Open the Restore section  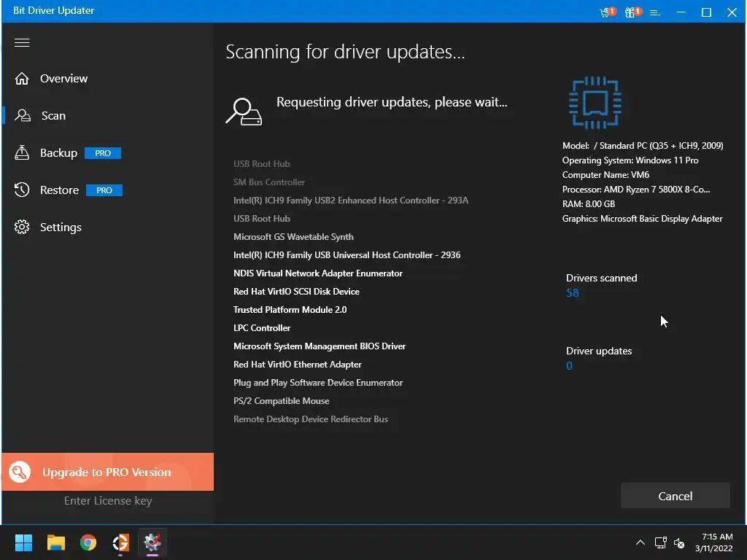[60, 190]
